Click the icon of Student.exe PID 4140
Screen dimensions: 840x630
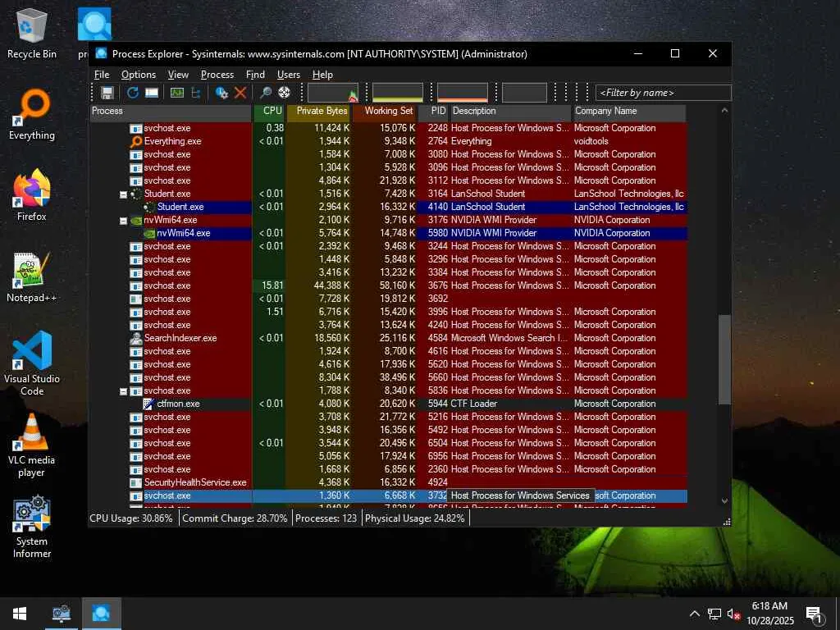point(149,207)
